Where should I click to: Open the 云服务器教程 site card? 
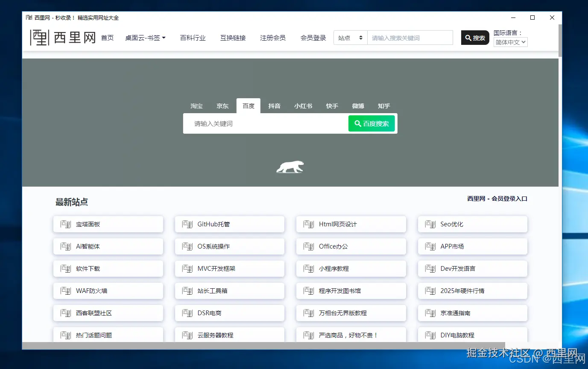(230, 334)
